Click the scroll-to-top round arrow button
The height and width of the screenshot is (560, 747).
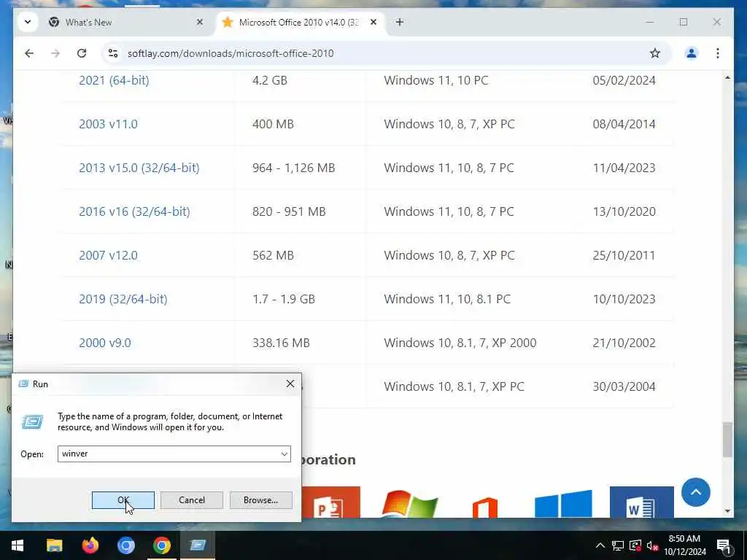pos(695,492)
